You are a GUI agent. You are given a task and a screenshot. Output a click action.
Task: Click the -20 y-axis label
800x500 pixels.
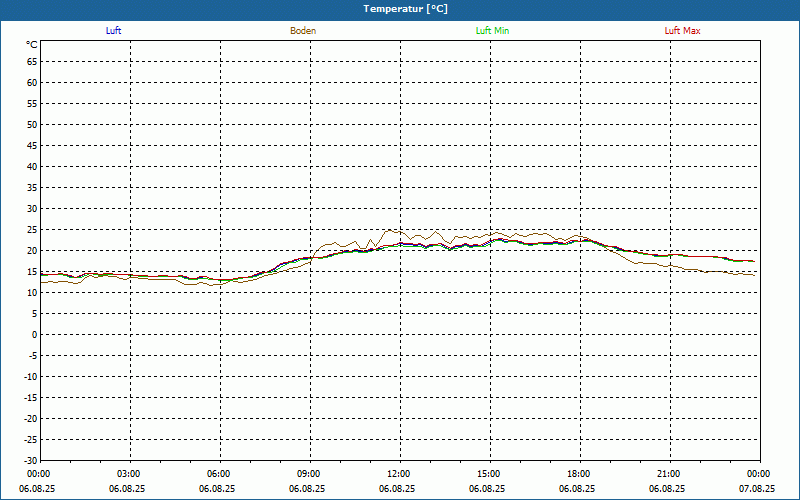coord(31,418)
